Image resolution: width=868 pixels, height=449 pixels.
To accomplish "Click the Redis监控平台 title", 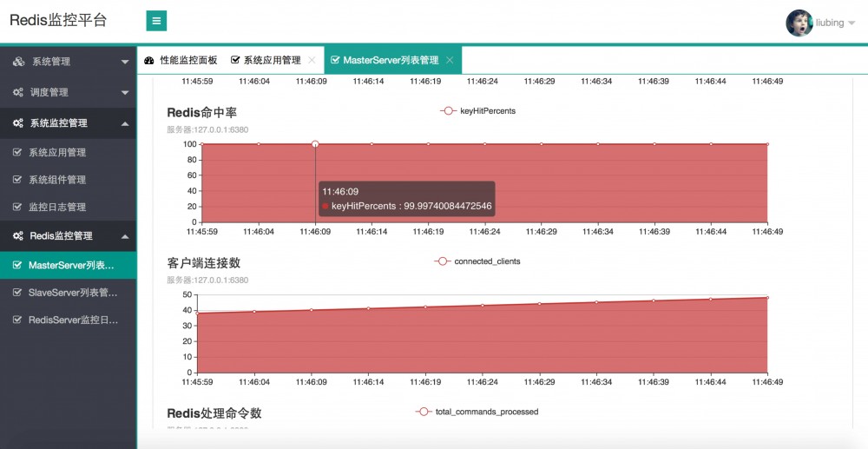I will (x=58, y=21).
